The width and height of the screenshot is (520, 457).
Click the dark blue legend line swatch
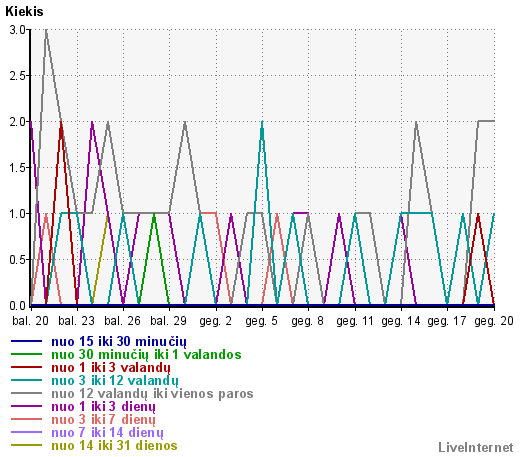[x=26, y=341]
